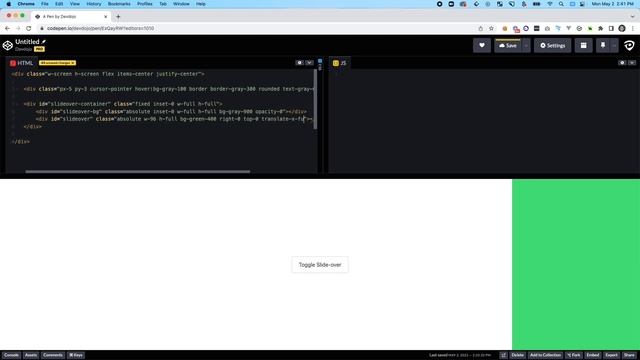
Task: Close the 'A Pen by Devdojo' tab
Action: 105,17
